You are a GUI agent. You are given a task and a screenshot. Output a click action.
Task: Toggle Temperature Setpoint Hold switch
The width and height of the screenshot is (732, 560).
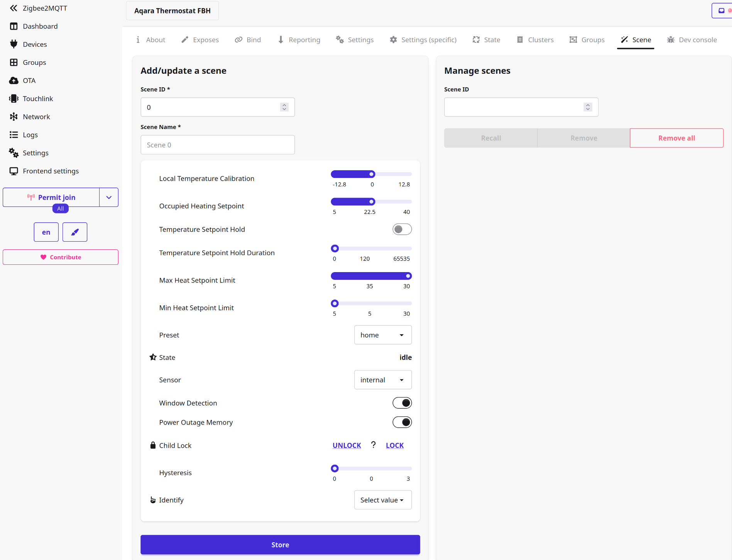[x=402, y=229]
